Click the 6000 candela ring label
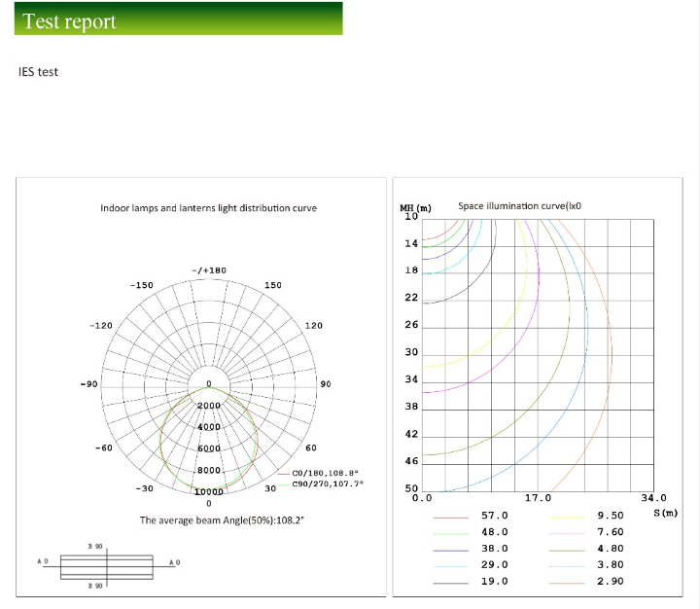700x609 pixels. point(209,448)
